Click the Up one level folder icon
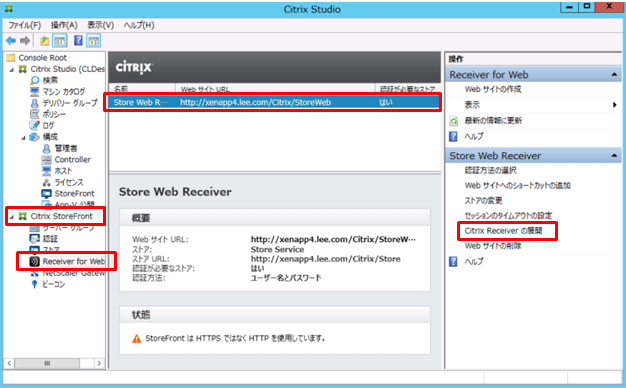The width and height of the screenshot is (626, 388). coord(44,41)
